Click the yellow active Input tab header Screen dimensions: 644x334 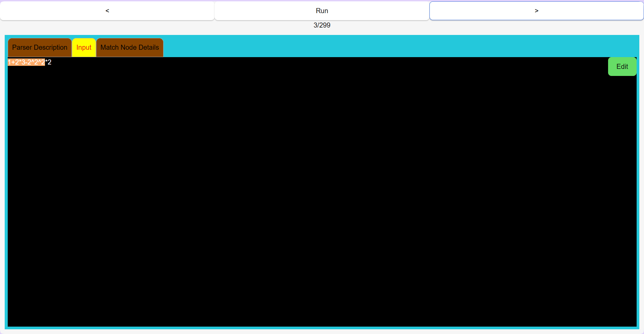(84, 47)
